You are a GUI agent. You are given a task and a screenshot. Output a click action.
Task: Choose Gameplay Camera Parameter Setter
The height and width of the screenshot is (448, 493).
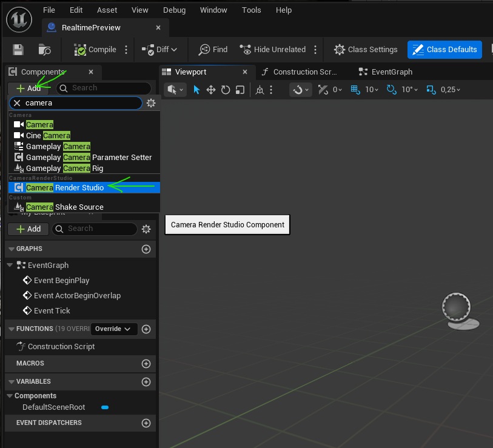pyautogui.click(x=84, y=157)
